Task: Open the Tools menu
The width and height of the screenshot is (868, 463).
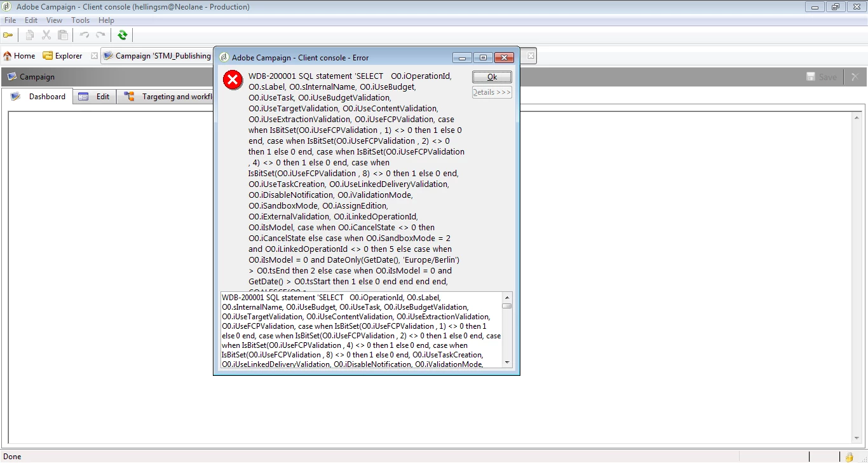Action: [81, 20]
